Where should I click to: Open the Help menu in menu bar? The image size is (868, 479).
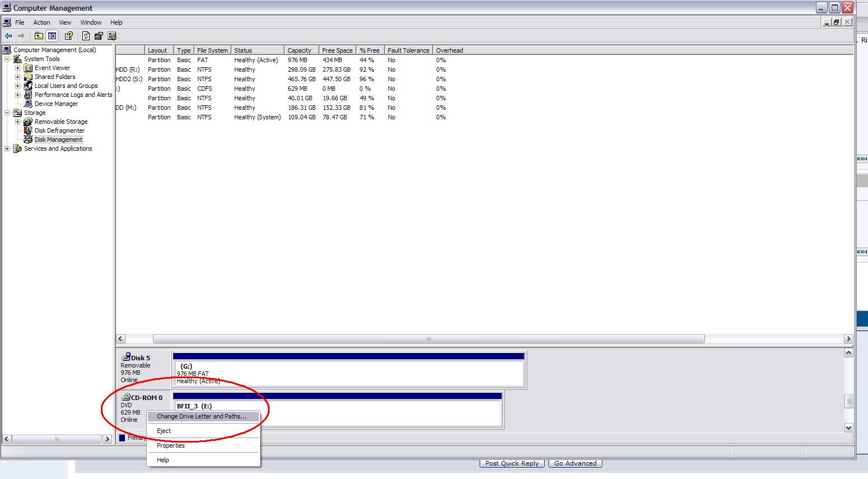116,22
